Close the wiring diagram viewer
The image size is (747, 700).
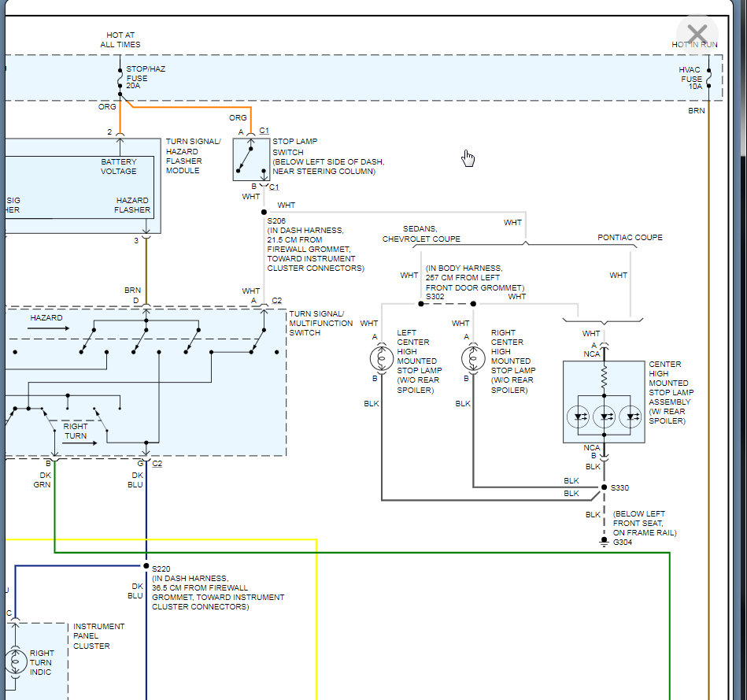point(697,35)
